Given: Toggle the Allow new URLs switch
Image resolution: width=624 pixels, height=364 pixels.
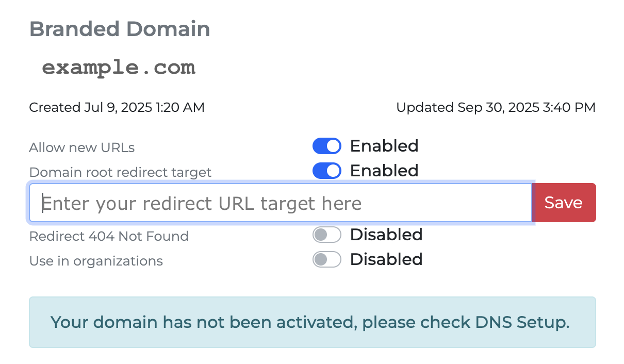Looking at the screenshot, I should (326, 146).
